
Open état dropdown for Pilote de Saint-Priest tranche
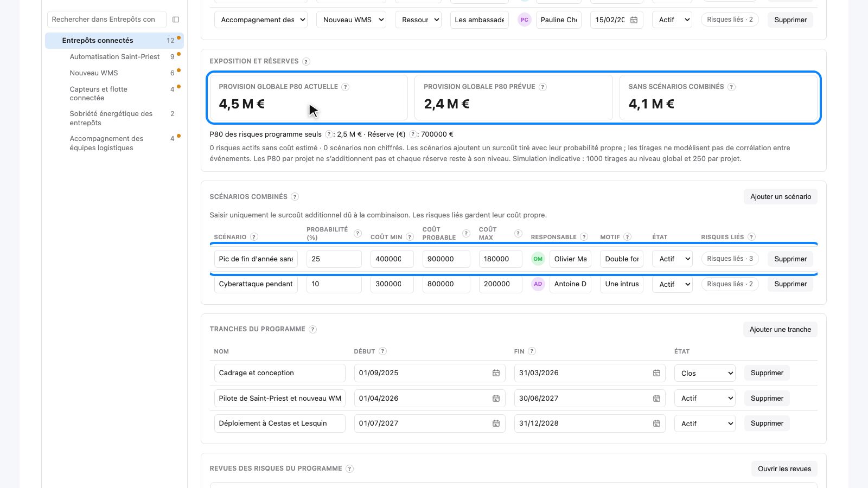coord(705,399)
